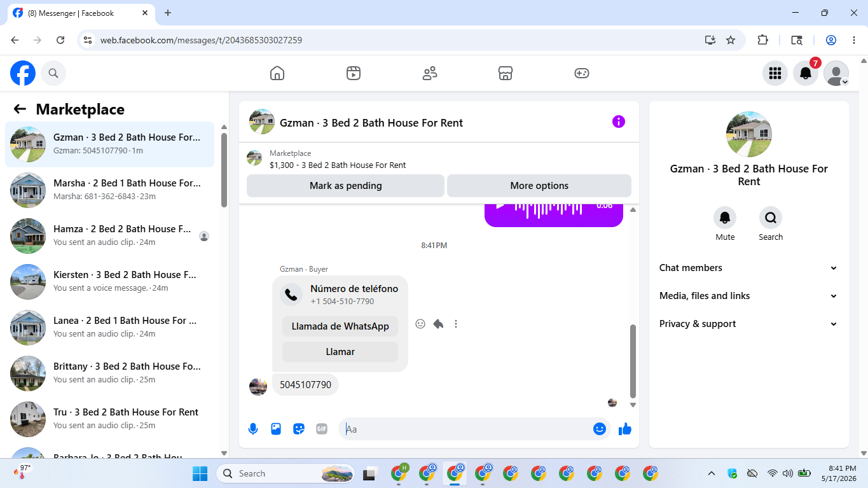React to the phone number message

tap(420, 324)
